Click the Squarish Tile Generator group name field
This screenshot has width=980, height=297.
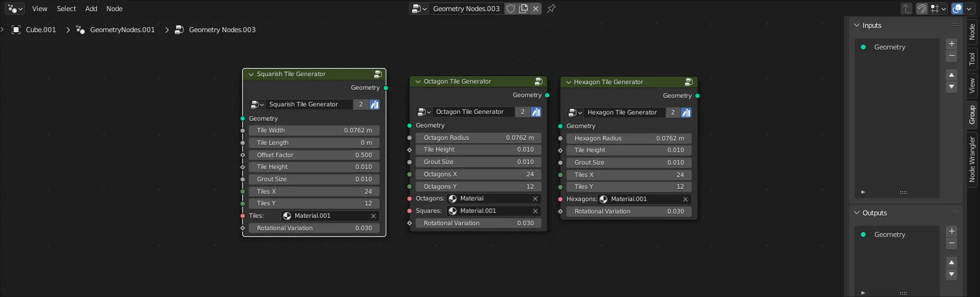point(309,105)
